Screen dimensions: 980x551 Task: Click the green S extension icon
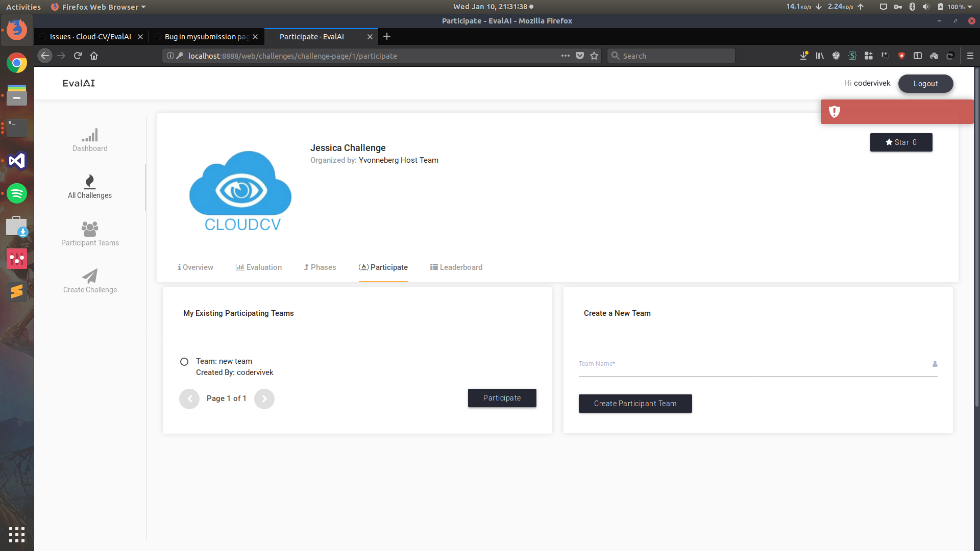(852, 56)
